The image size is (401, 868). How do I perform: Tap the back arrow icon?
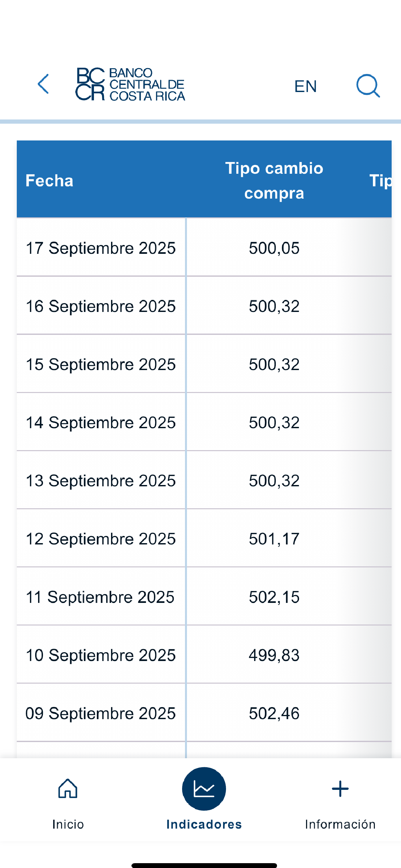[43, 84]
